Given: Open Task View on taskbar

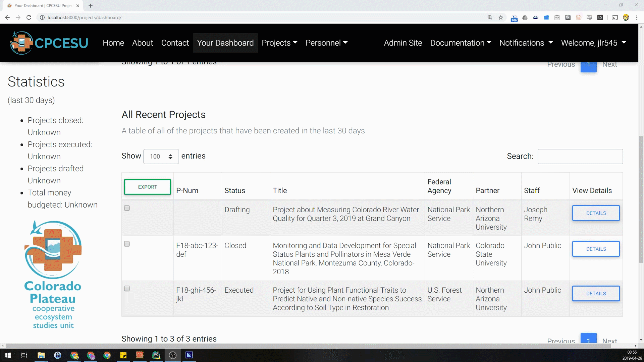Looking at the screenshot, I should pos(24,355).
